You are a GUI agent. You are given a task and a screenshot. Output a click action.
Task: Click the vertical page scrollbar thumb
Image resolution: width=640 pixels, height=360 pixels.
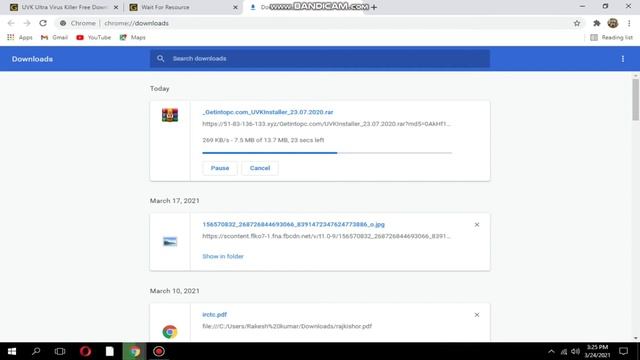(636, 100)
